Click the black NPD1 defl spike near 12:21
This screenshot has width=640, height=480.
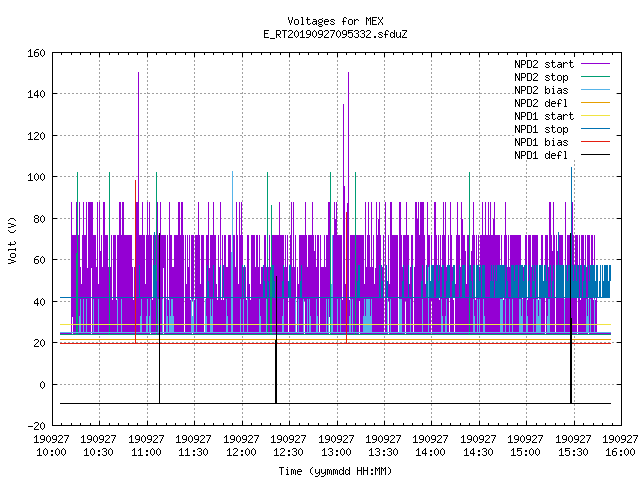tap(276, 340)
